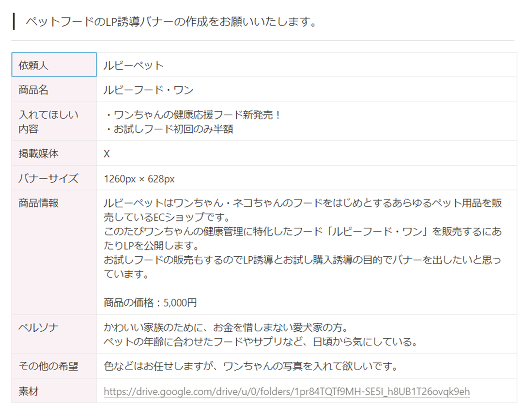Select the ルビーフード・ワン product name text
The height and width of the screenshot is (420, 523).
pyautogui.click(x=149, y=90)
